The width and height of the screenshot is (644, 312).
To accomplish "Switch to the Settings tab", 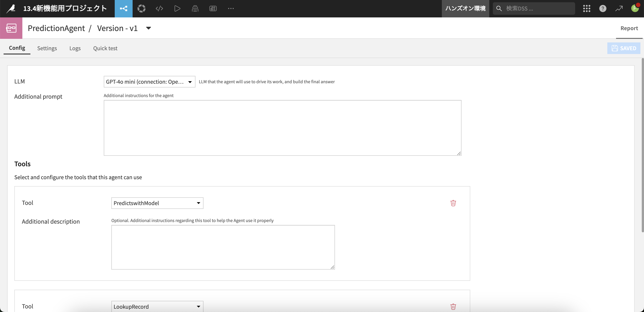I will coord(47,48).
